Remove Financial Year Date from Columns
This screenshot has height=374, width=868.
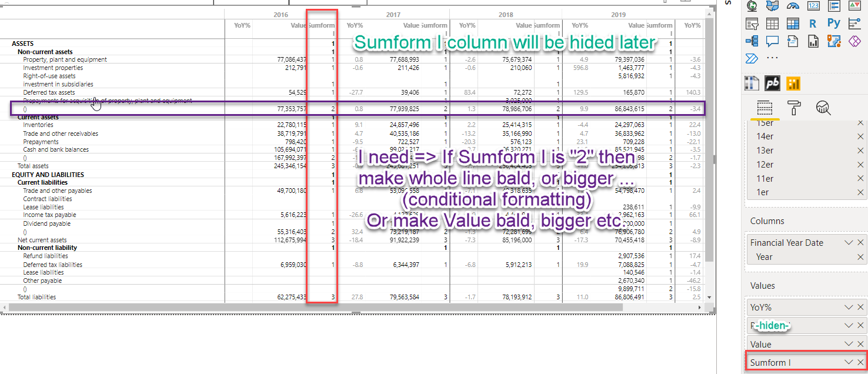[860, 242]
